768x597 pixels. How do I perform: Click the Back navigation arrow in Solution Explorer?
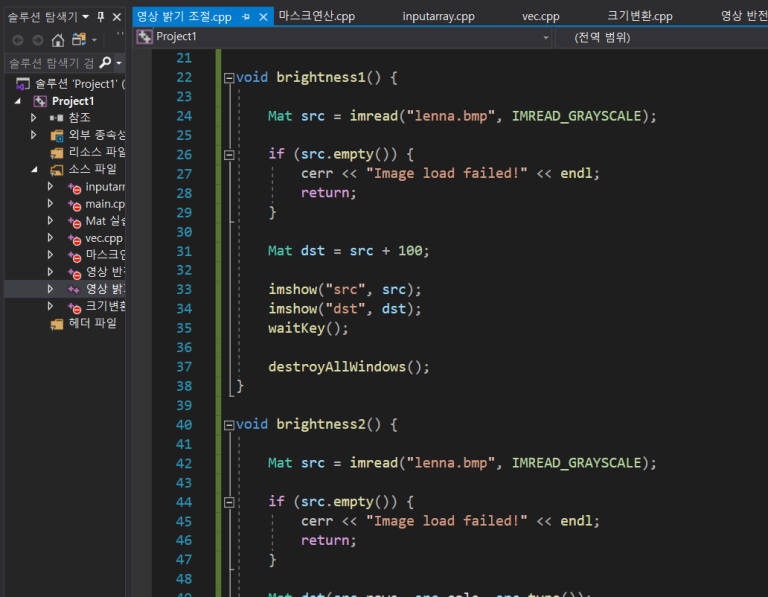tap(18, 40)
